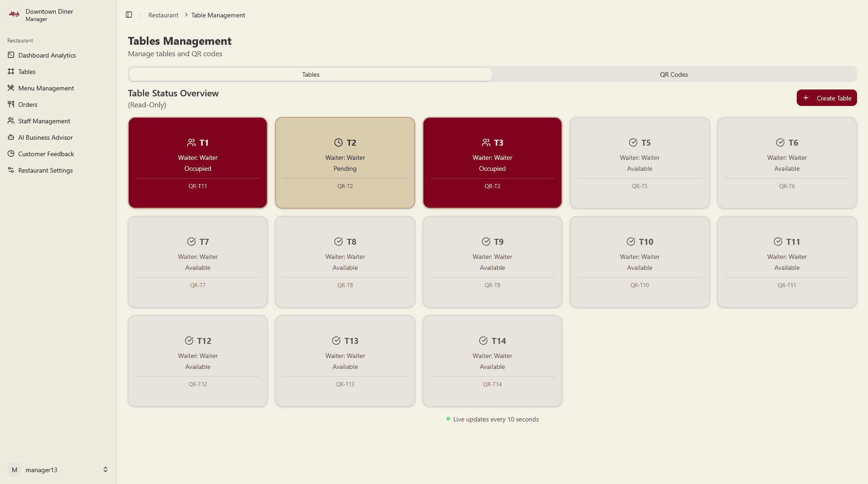Click the Dashboard Analytics sidebar icon

[x=11, y=55]
